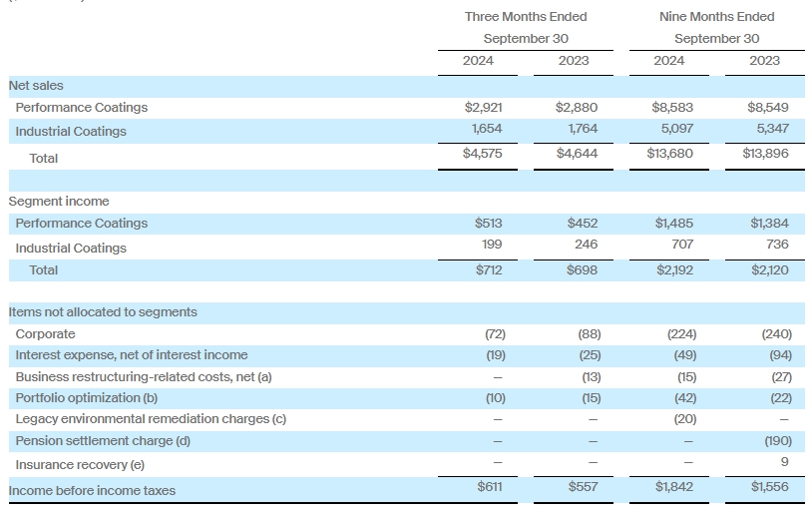The width and height of the screenshot is (812, 516).
Task: Click income before taxes $1,556
Action: pos(770,486)
